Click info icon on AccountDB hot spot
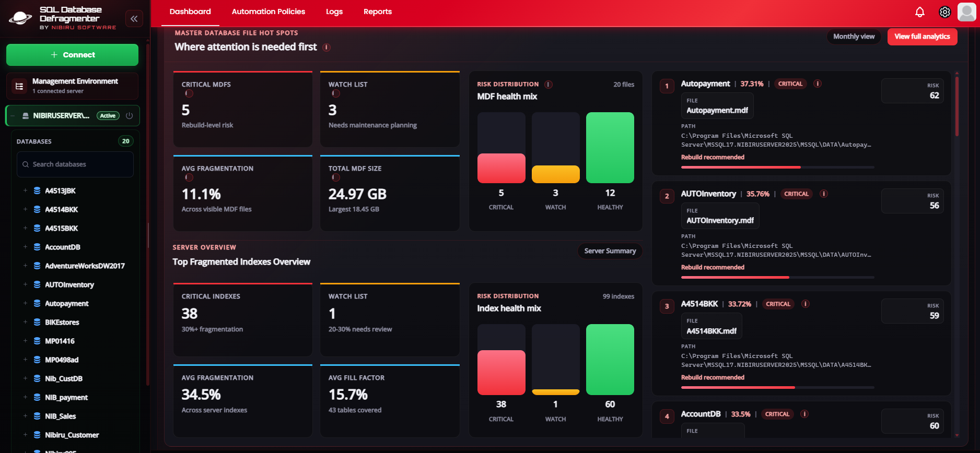The height and width of the screenshot is (453, 980). (805, 414)
